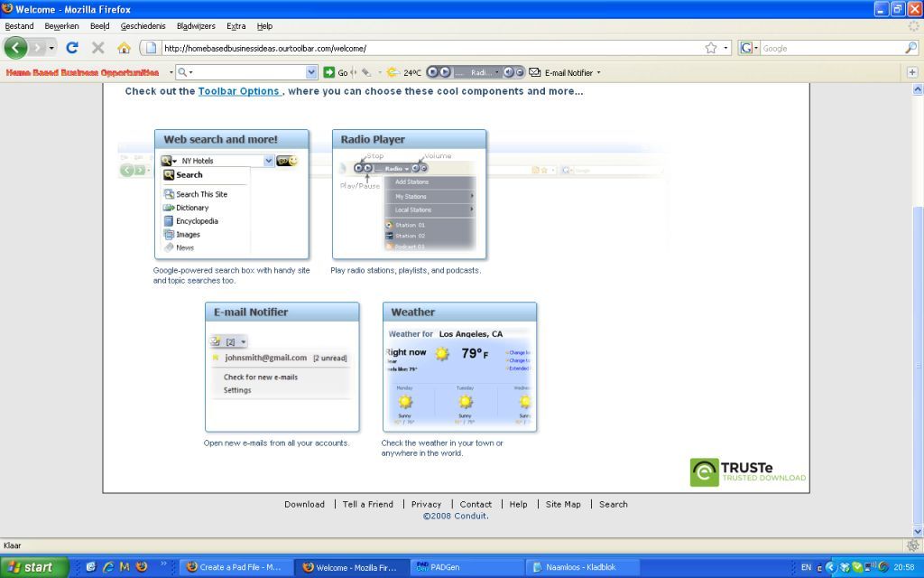Click the grey Forward navigation arrow
Viewport: 924px width, 578px height.
(38, 48)
